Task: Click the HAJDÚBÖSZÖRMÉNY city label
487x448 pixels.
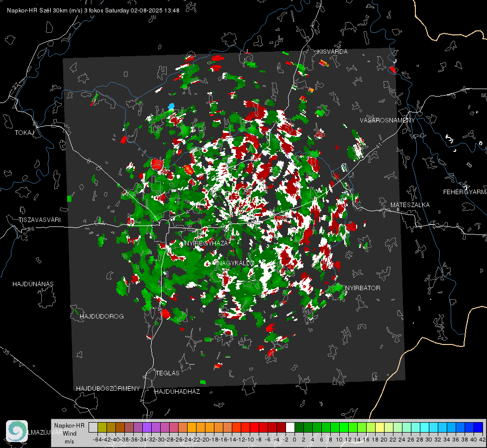Action: click(108, 389)
